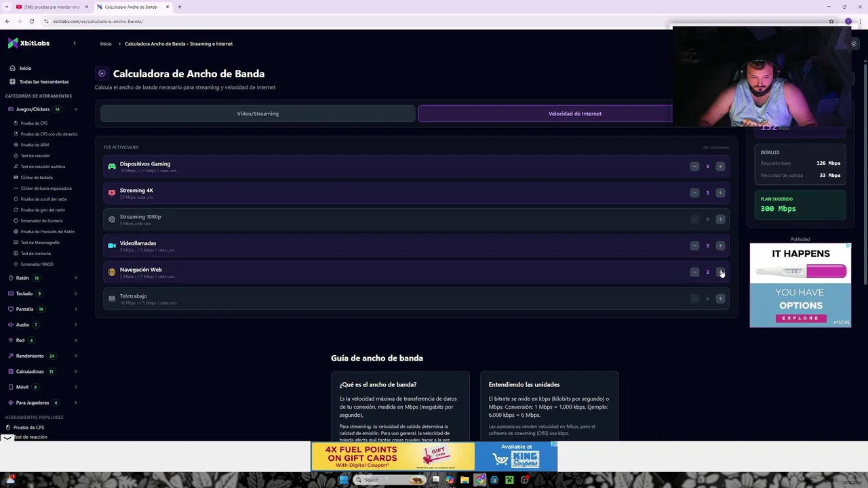This screenshot has height=488, width=868.
Task: Collapse the sidebar with the arrow icon
Action: pos(75,43)
